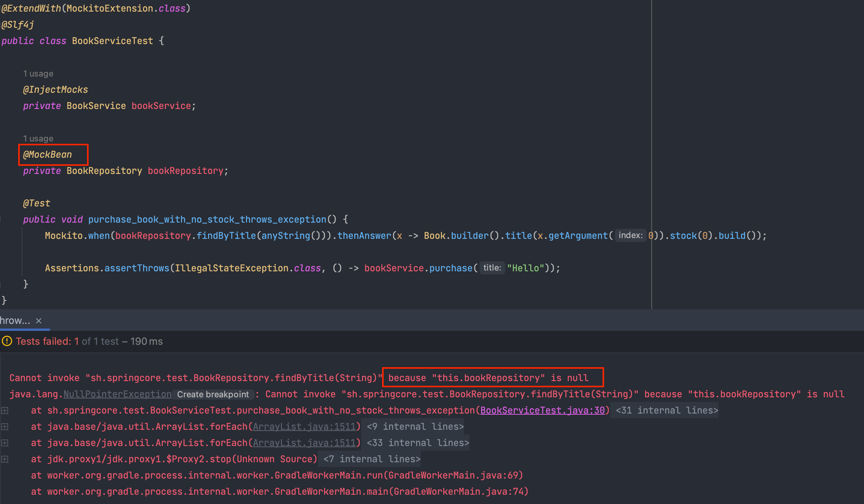The image size is (864, 504).
Task: Open first ArrayList.java:1511 stack trace link
Action: 304,427
